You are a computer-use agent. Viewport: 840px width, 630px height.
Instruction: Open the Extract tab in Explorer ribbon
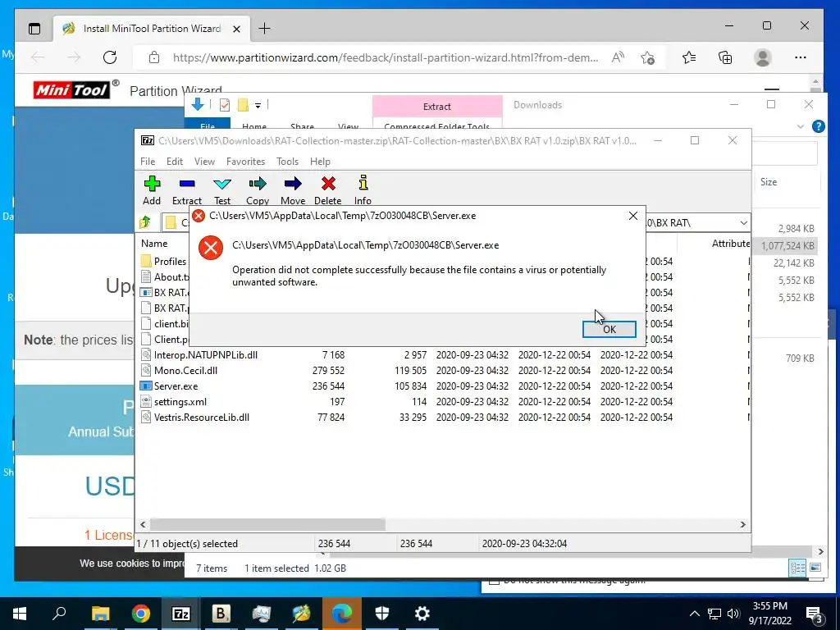pos(437,107)
